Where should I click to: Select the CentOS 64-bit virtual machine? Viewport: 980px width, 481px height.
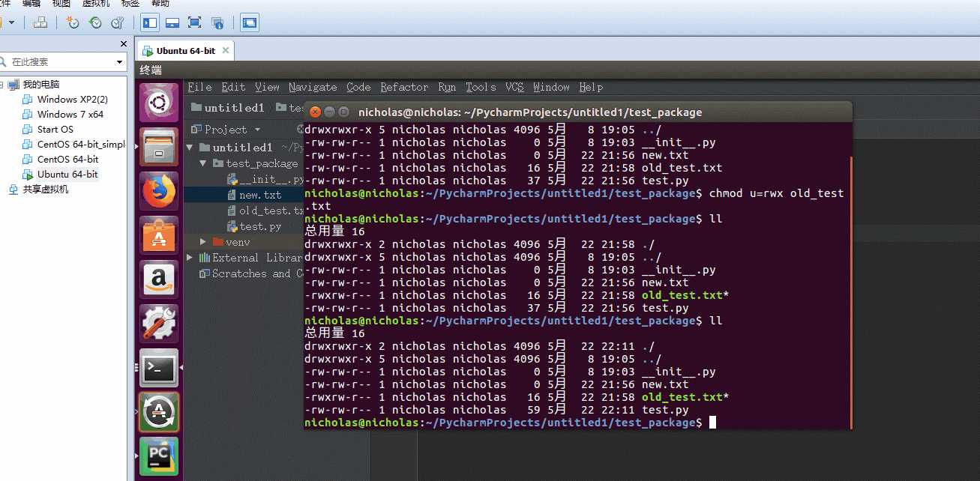point(61,159)
